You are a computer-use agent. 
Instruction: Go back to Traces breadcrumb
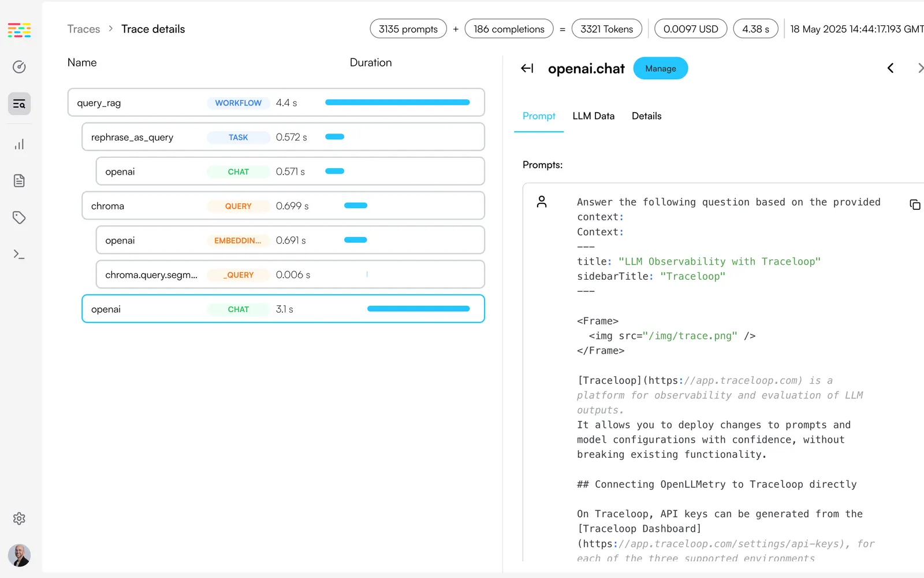(x=84, y=29)
